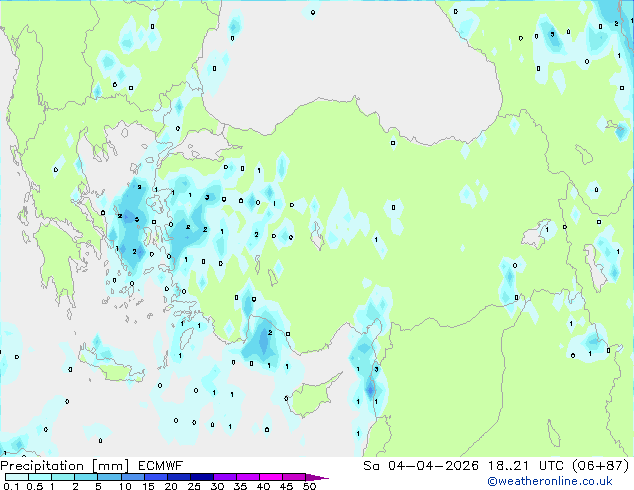Image resolution: width=634 pixels, height=490 pixels.
Task: Click the legend label "30"
Action: (x=217, y=486)
